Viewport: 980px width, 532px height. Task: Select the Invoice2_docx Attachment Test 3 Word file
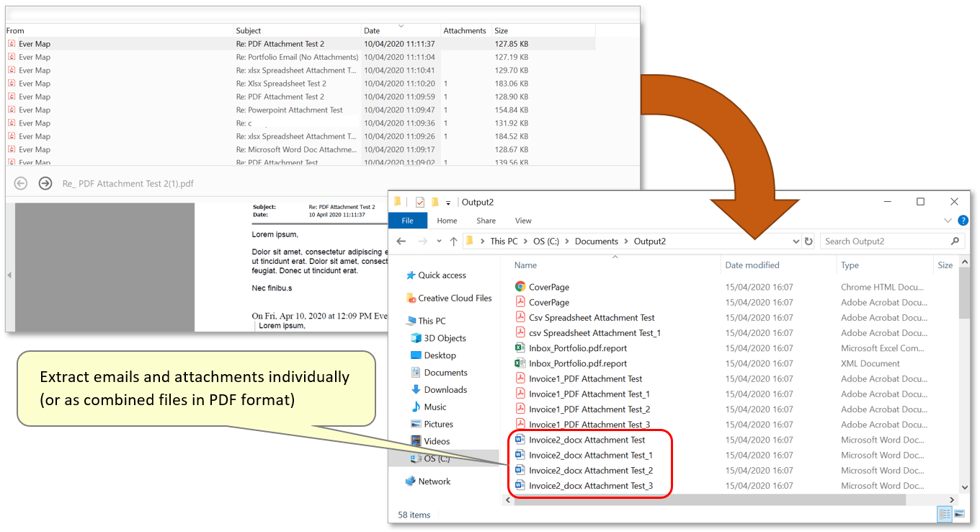point(590,485)
